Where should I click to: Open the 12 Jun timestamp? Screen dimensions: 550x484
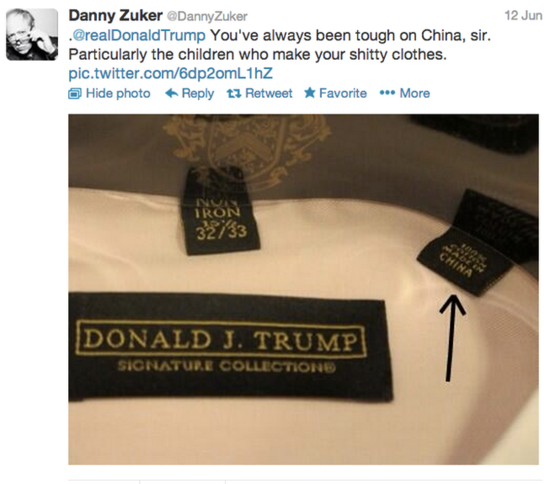point(523,16)
